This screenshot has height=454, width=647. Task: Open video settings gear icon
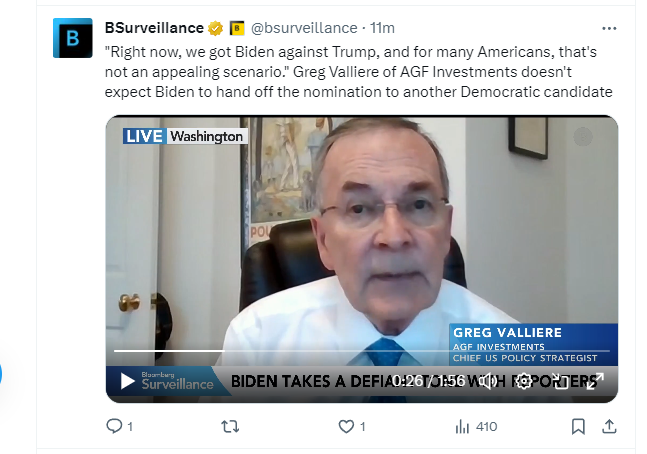pyautogui.click(x=524, y=381)
